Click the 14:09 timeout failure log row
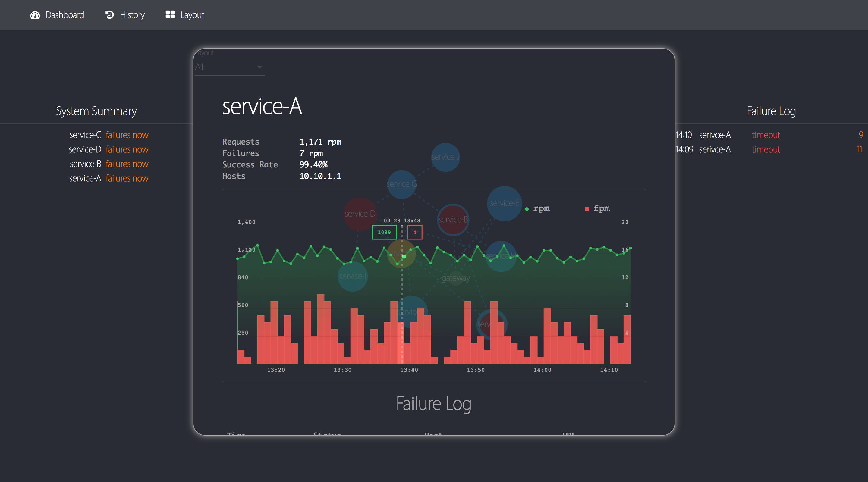The width and height of the screenshot is (868, 482). click(x=766, y=149)
